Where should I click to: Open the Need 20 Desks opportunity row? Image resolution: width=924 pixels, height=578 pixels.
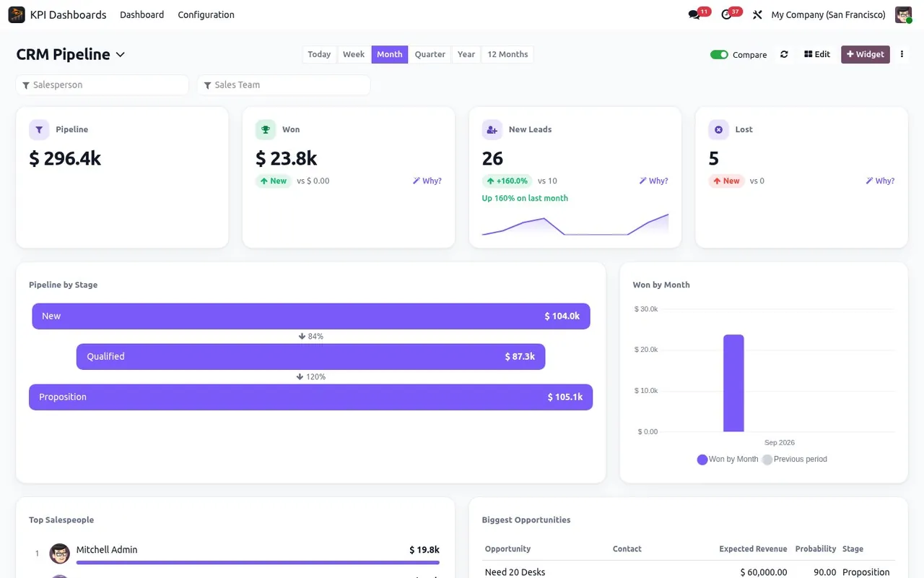point(689,571)
